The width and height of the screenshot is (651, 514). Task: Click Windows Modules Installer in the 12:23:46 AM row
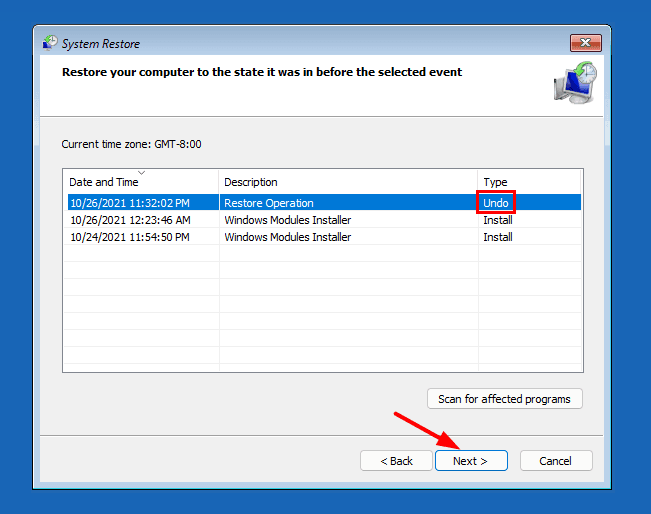click(287, 220)
